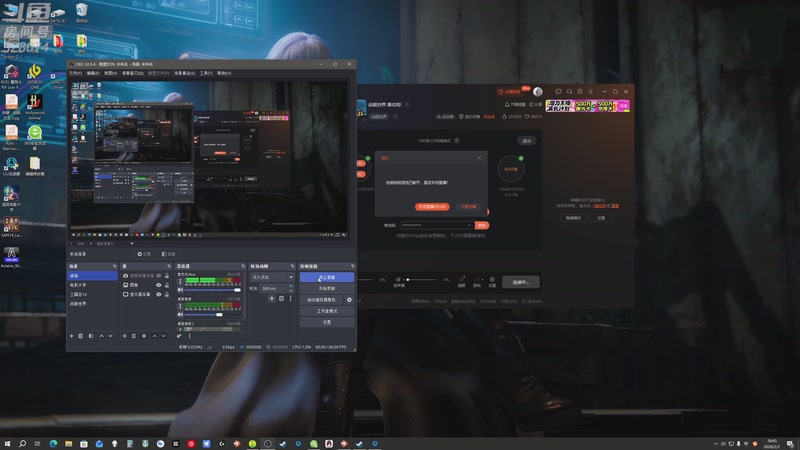Screen dimensions: 800x450
Task: Open Microsoft Edge from taskbar
Action: coord(53,444)
